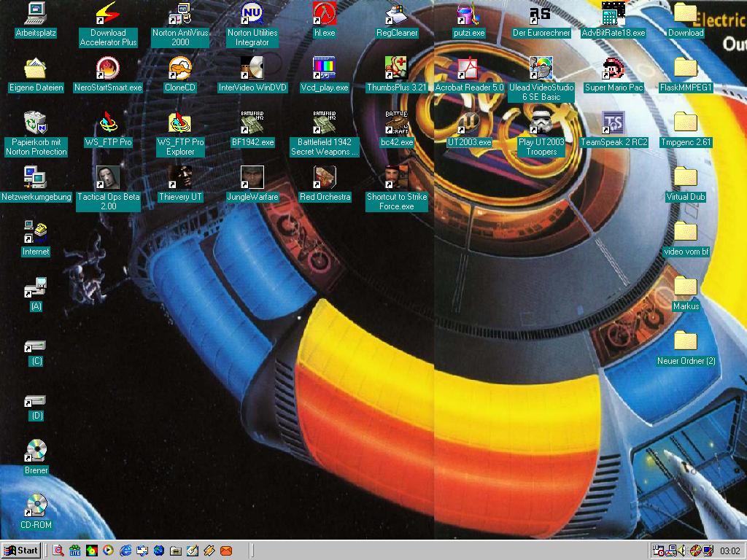Launch NeroStartSmart.exe
The width and height of the screenshot is (747, 560).
coord(108,75)
